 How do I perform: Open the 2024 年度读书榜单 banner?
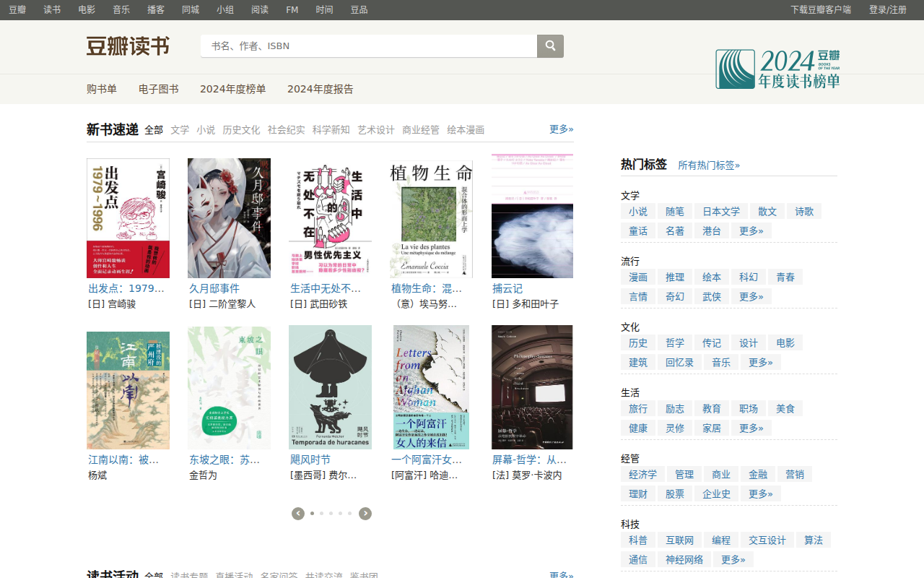[x=777, y=69]
